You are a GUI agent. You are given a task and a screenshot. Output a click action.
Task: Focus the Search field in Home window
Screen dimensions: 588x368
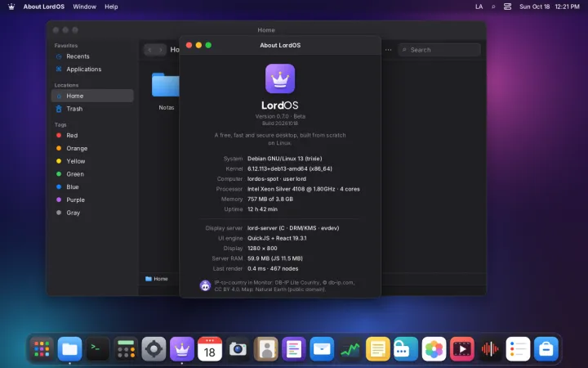[439, 50]
